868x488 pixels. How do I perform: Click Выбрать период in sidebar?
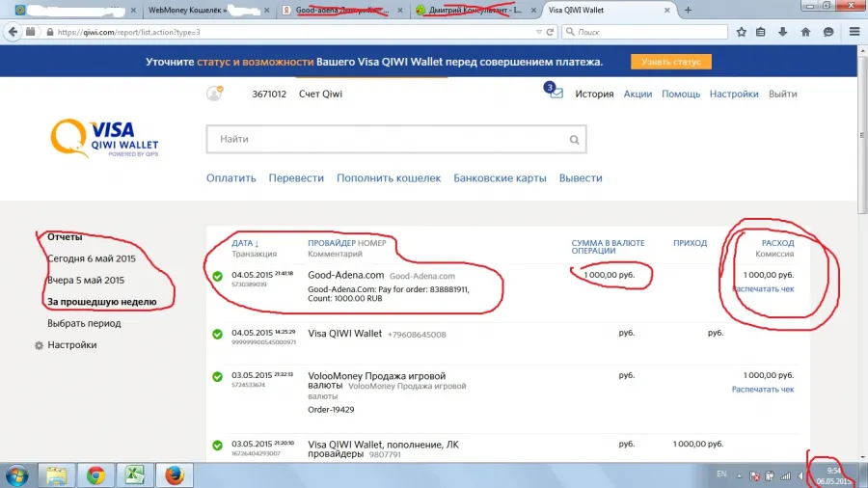click(x=84, y=323)
